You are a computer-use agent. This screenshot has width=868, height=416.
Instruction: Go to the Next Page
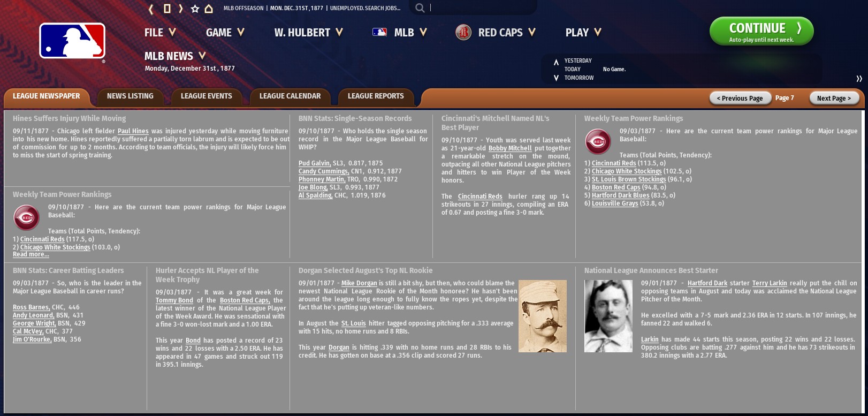pos(834,98)
